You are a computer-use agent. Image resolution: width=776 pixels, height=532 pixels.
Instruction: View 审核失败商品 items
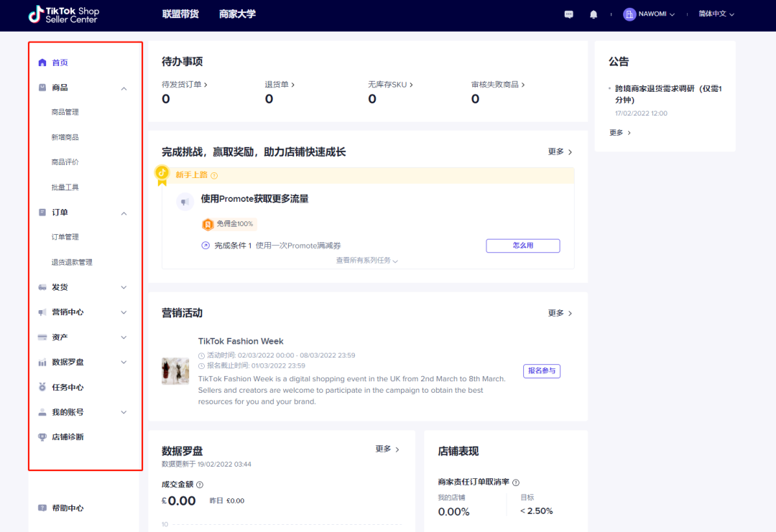point(498,85)
